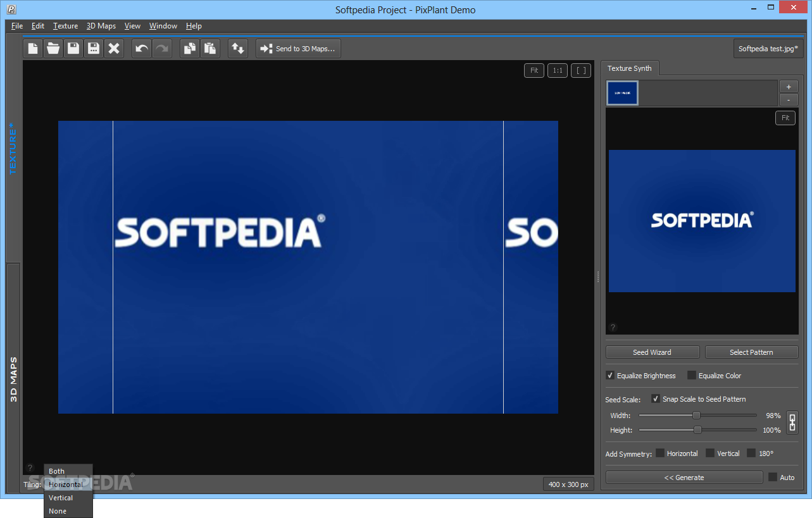This screenshot has width=812, height=518.
Task: Save the current texture
Action: 73,49
